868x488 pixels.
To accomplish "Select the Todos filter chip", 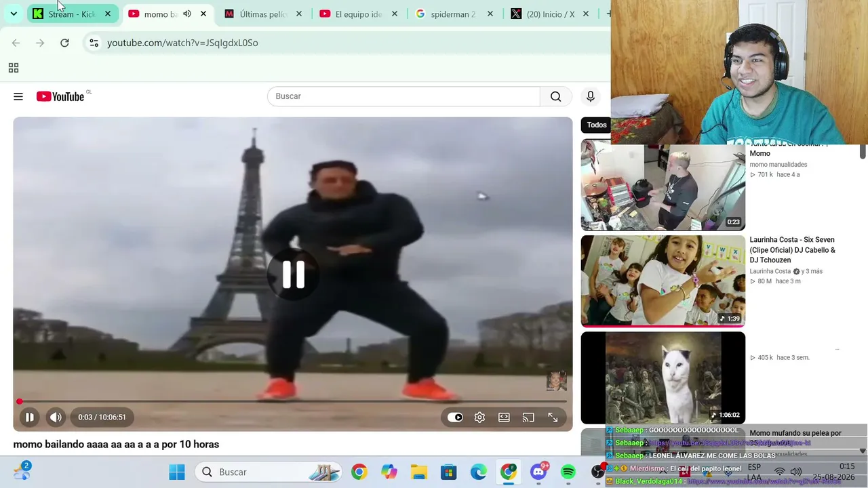I will pyautogui.click(x=596, y=125).
